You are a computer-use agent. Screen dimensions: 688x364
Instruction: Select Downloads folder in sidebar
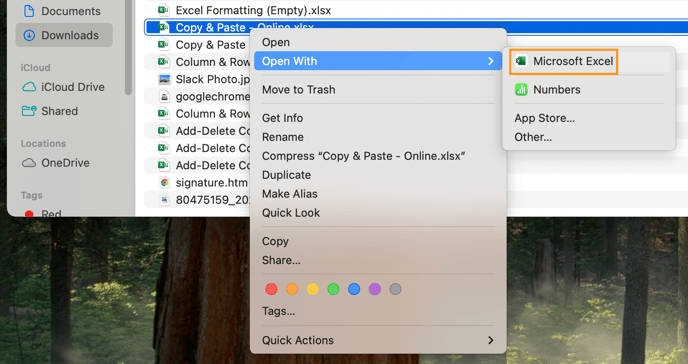coord(64,35)
